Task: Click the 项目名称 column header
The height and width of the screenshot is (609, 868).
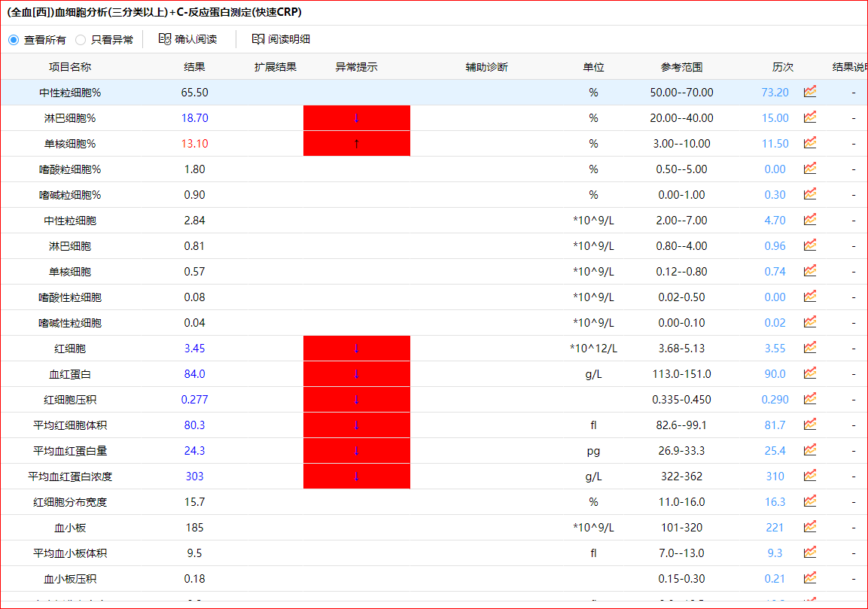Action: click(70, 67)
